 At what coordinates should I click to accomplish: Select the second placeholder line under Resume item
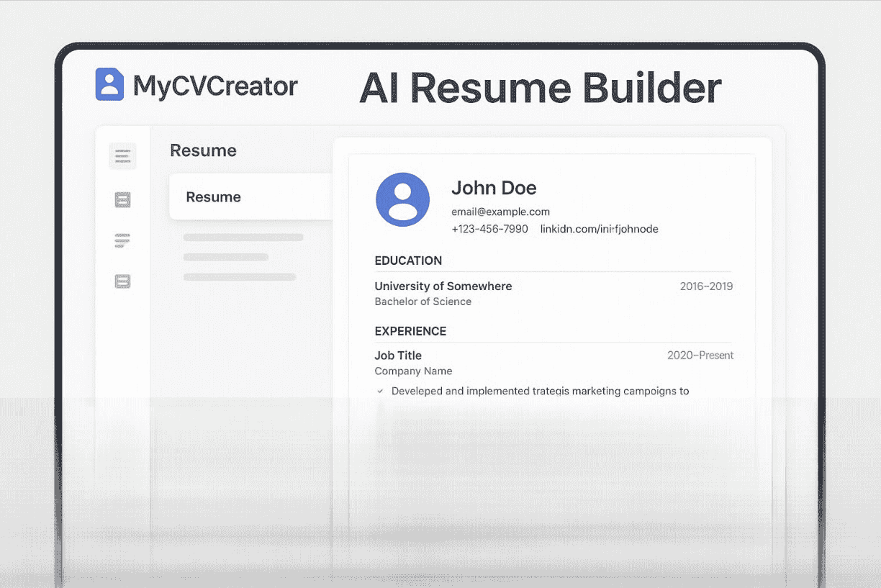pyautogui.click(x=226, y=257)
